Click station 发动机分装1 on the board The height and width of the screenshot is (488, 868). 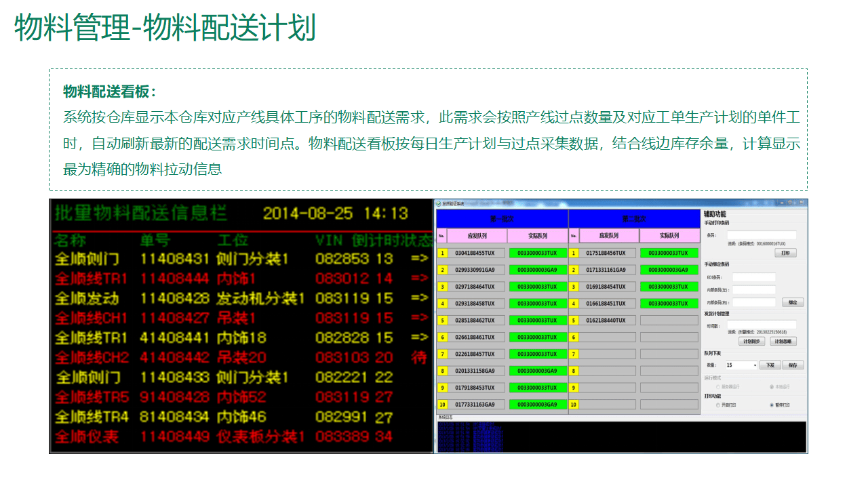260,298
